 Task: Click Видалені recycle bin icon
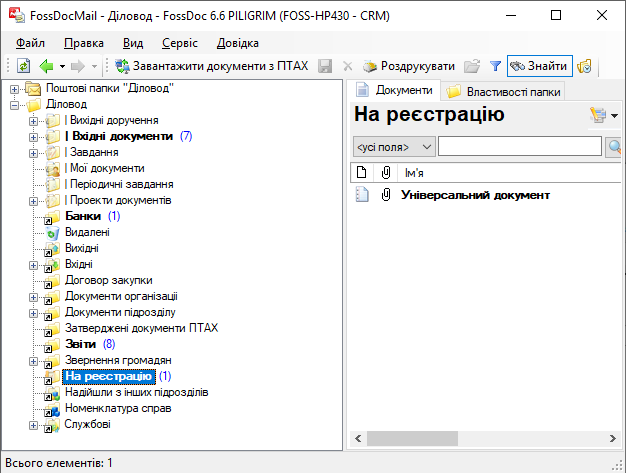click(52, 233)
